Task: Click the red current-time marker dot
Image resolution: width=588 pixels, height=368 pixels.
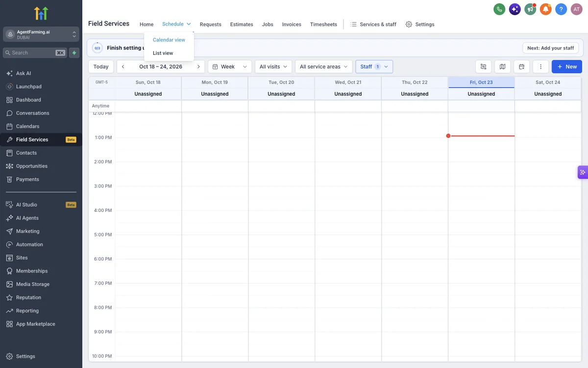Action: click(x=448, y=136)
